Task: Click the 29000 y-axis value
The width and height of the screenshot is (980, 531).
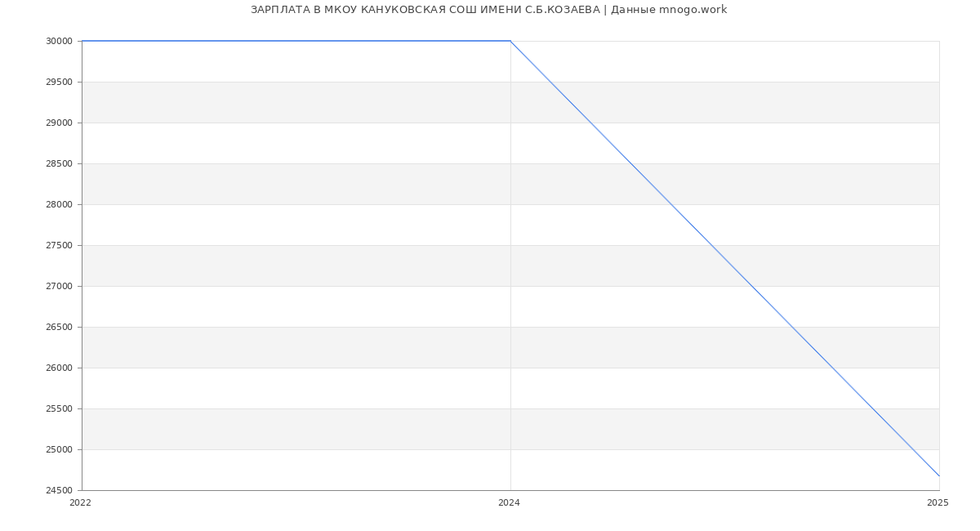Action: (x=60, y=123)
